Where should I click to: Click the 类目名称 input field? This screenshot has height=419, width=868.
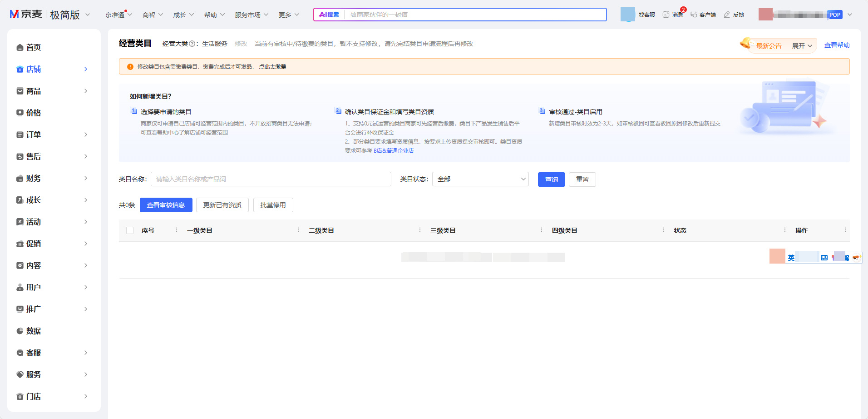271,179
